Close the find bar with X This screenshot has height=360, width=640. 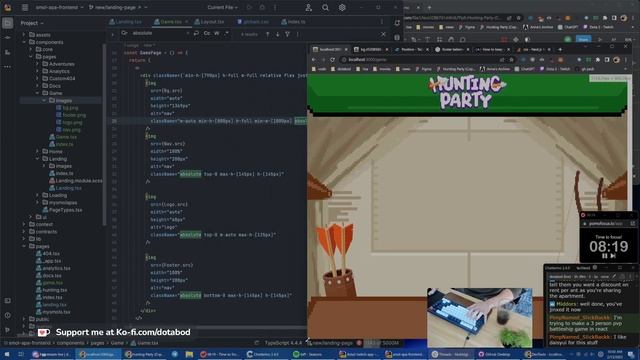coord(383,34)
